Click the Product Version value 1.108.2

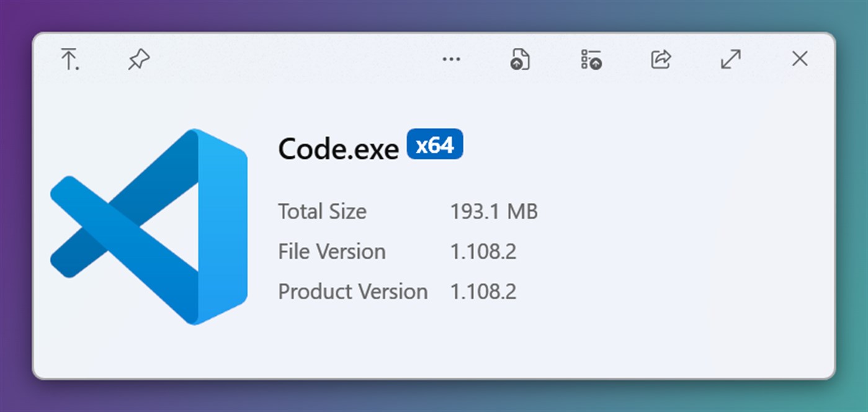(x=483, y=292)
